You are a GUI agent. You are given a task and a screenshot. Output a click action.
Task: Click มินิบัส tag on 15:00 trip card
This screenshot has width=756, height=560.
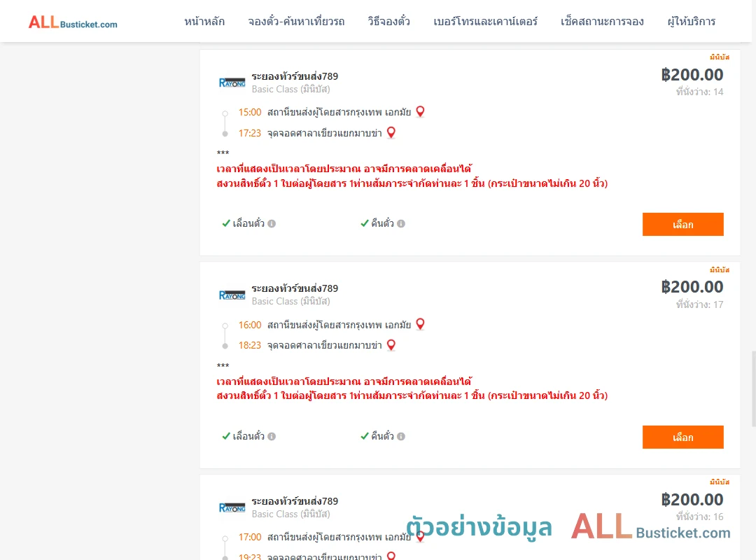tap(720, 57)
